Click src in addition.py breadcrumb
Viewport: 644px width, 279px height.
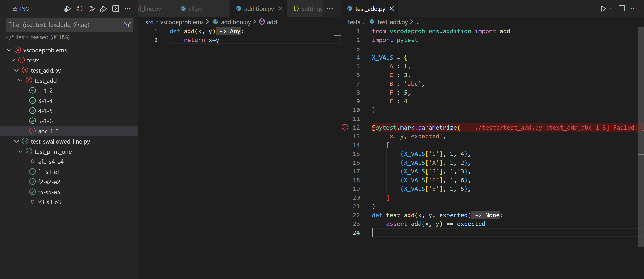coord(149,22)
